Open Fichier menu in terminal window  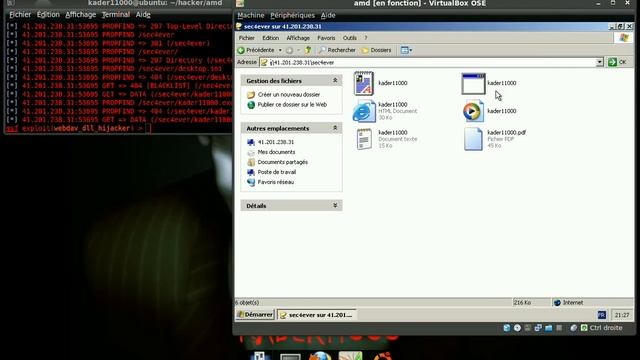(x=20, y=15)
